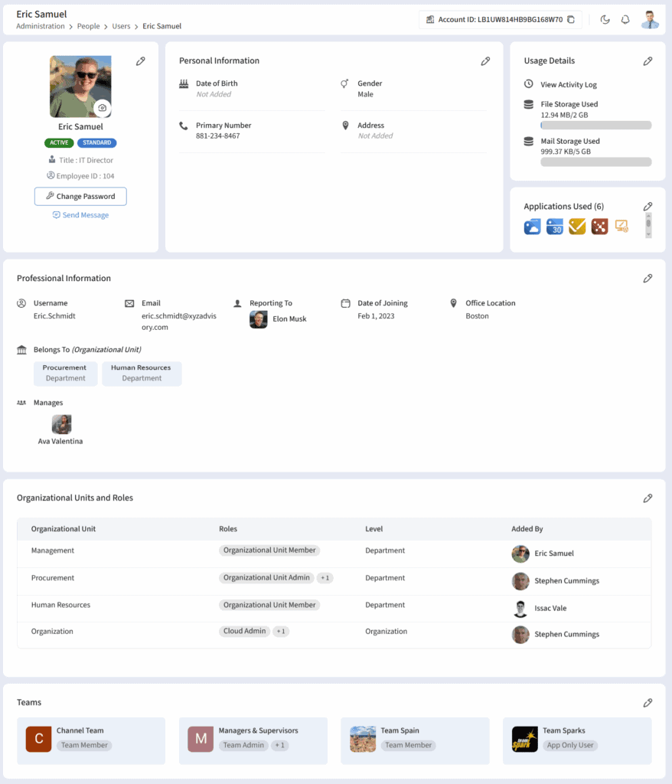The width and height of the screenshot is (672, 784).
Task: Open the cloud photo storage app icon
Action: 532,227
